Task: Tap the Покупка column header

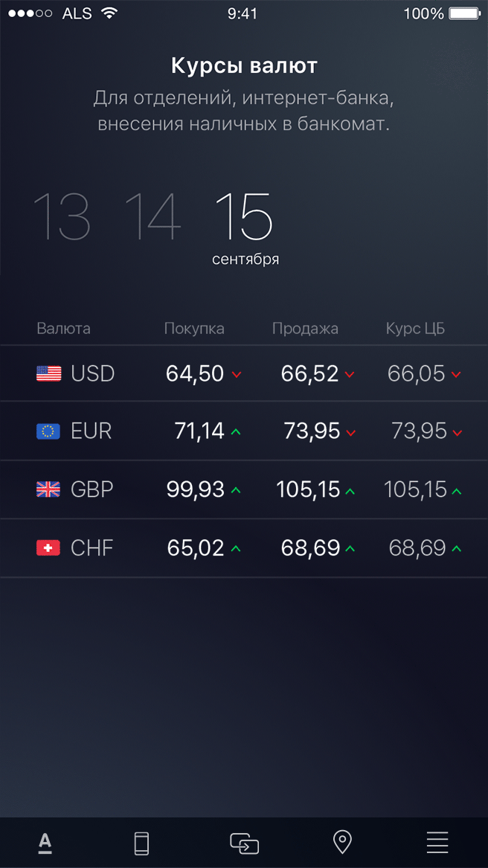Action: [x=194, y=329]
